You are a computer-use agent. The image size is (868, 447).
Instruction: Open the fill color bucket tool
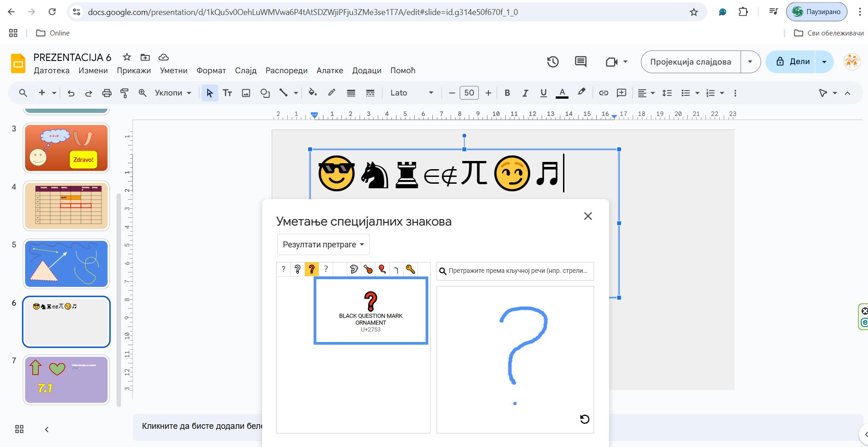coord(312,93)
